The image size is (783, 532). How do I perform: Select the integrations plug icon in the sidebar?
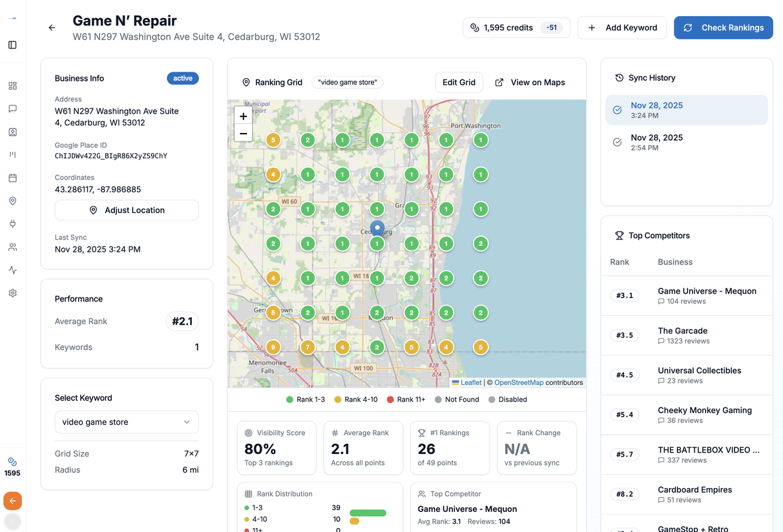[12, 224]
